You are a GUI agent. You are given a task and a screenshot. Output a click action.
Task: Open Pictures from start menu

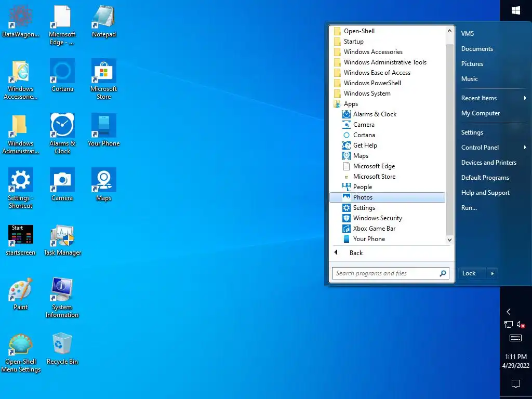pyautogui.click(x=472, y=64)
